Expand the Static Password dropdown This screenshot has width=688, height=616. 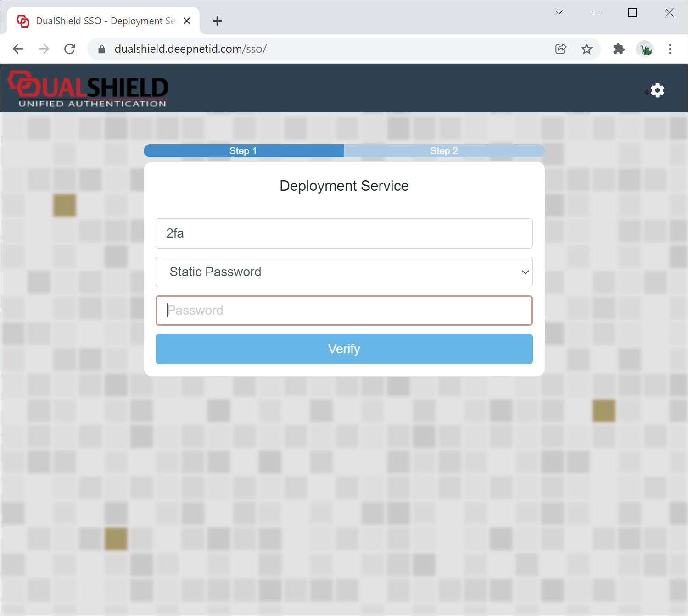(344, 272)
